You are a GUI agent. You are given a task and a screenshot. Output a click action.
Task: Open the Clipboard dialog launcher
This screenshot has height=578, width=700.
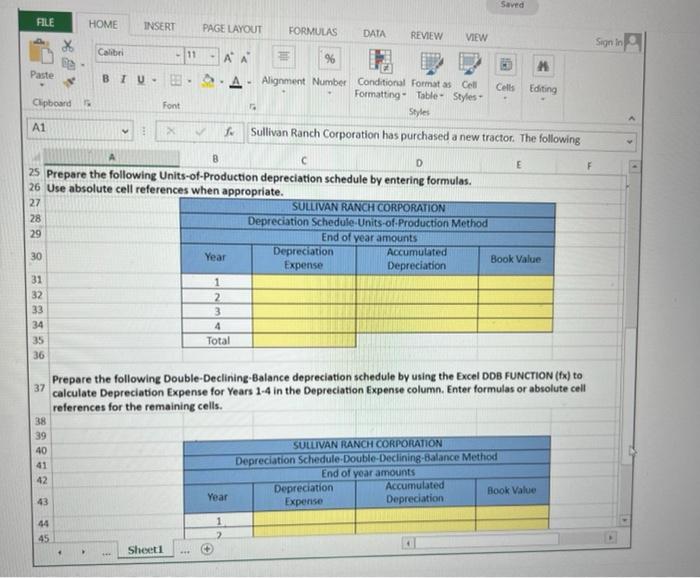pyautogui.click(x=88, y=103)
